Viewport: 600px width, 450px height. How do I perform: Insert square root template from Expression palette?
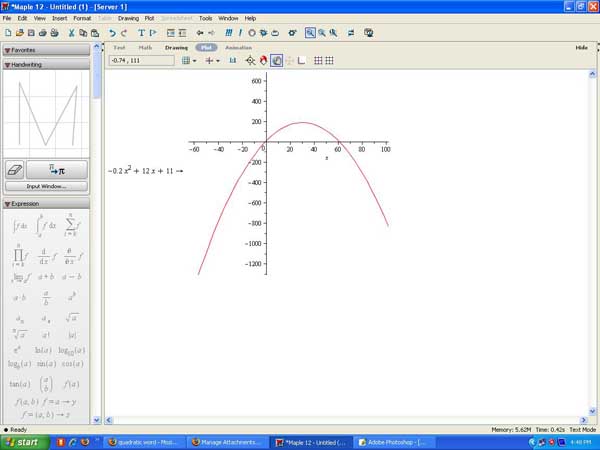[x=71, y=318]
